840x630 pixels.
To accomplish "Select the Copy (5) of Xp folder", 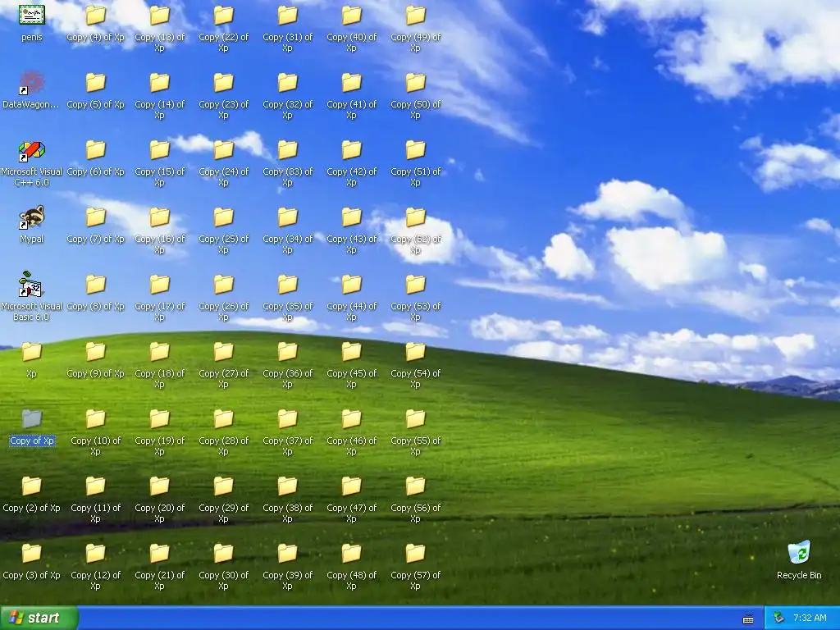I will (x=95, y=83).
